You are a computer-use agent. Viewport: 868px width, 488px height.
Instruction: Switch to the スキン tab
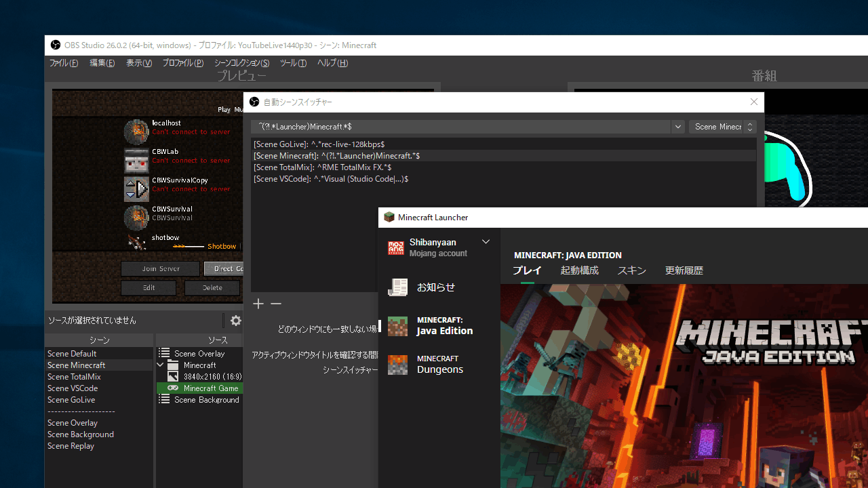tap(631, 270)
